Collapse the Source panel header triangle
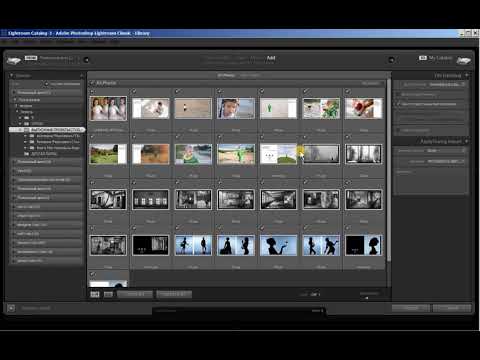The height and width of the screenshot is (360, 480). (11, 76)
